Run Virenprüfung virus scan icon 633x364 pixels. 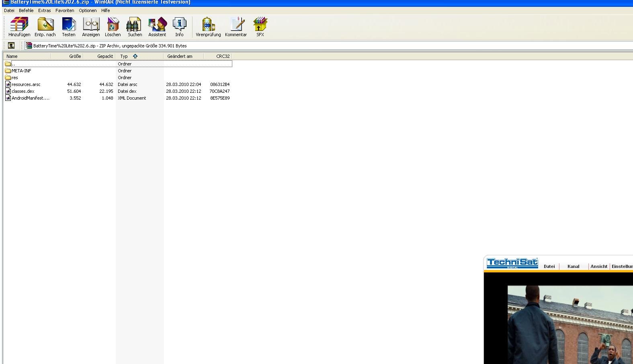click(208, 25)
